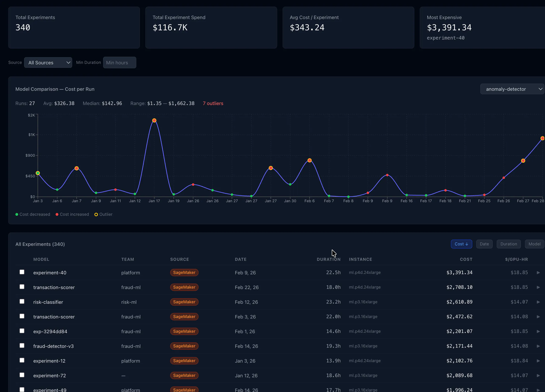Click the 23.2h duration cell
The width and height of the screenshot is (545, 392).
[x=333, y=302]
